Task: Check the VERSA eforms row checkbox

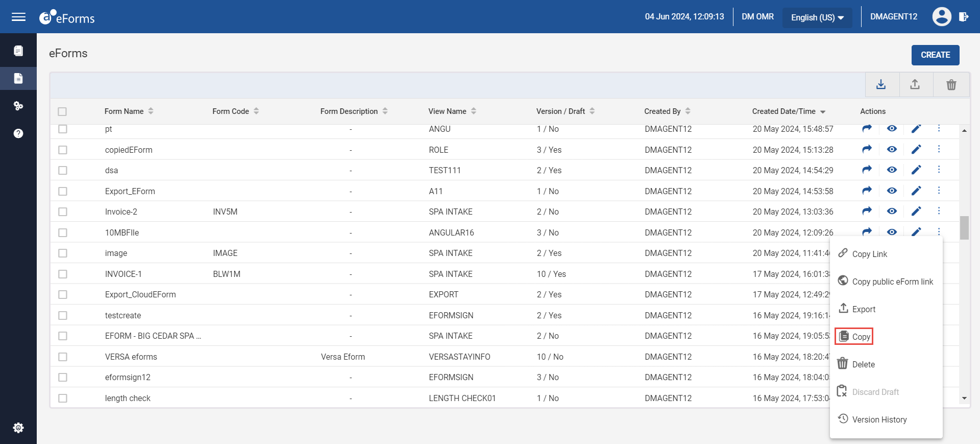Action: (63, 357)
